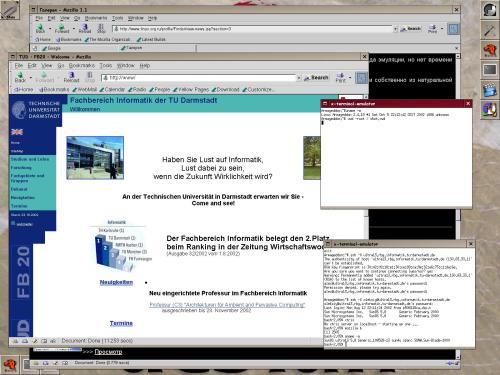Click the Termine heading link in page body
Viewport: 500px width, 375px height.
pos(121,323)
